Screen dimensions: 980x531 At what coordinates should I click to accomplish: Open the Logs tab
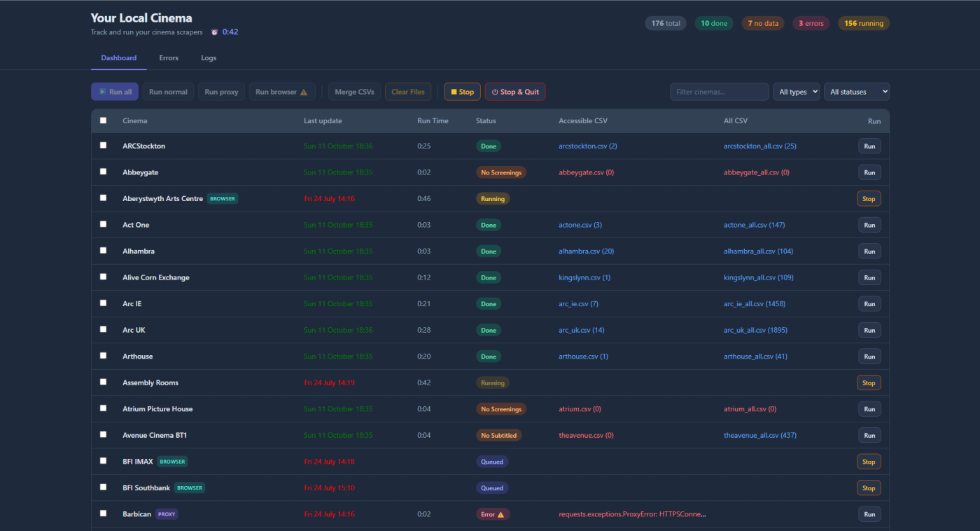click(x=209, y=58)
